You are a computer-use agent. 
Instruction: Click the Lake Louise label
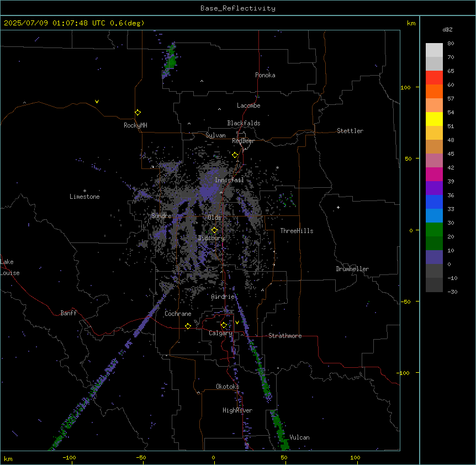tap(10, 267)
